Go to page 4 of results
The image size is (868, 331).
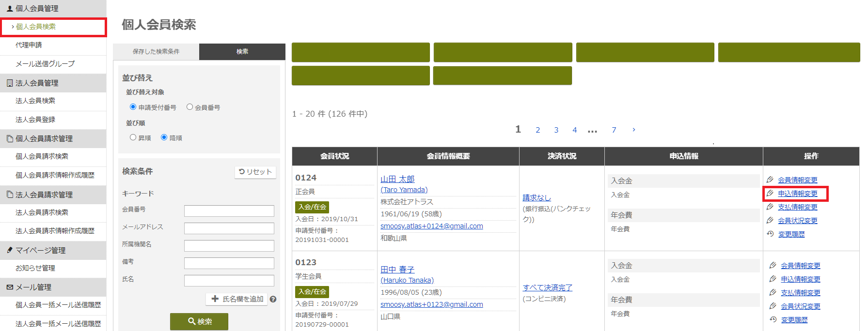(574, 130)
